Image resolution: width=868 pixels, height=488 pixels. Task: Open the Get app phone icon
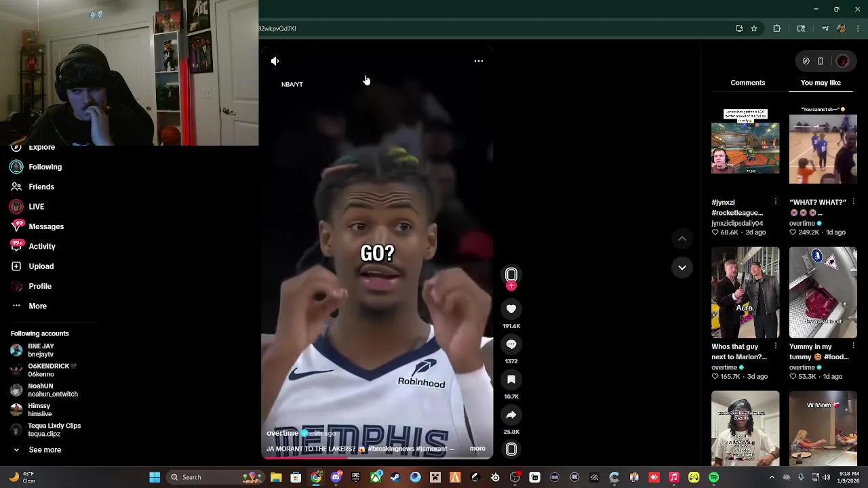(821, 61)
